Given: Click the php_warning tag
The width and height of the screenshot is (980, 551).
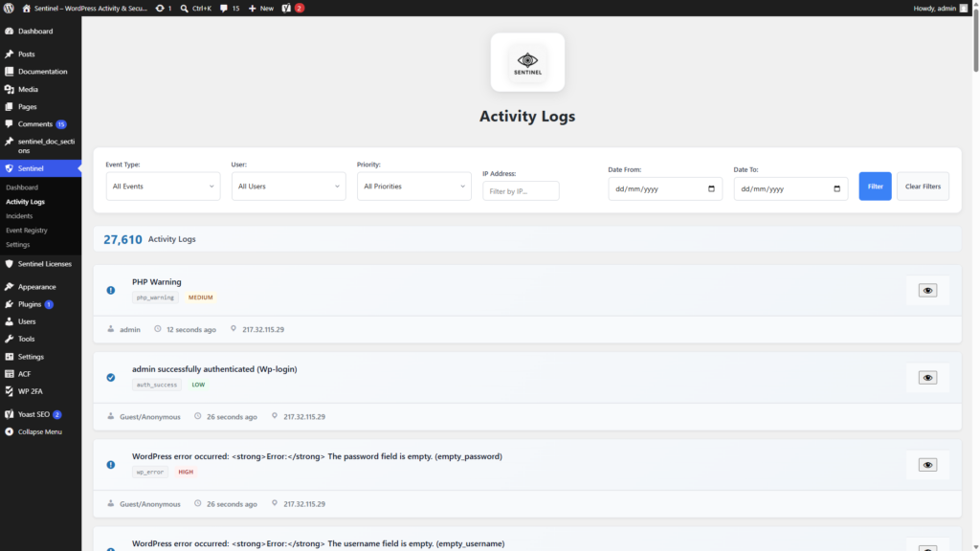Looking at the screenshot, I should (x=155, y=298).
